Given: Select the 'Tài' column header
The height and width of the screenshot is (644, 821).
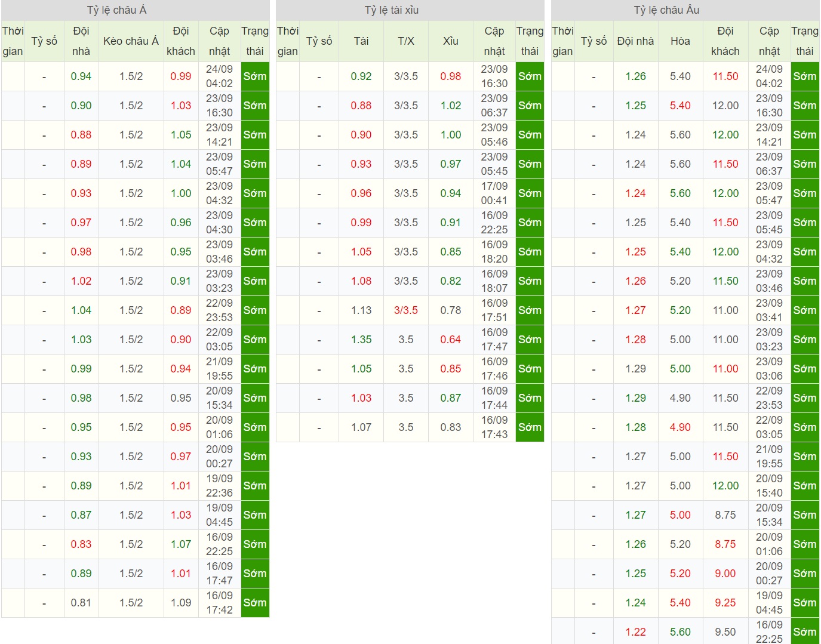Looking at the screenshot, I should click(x=361, y=41).
